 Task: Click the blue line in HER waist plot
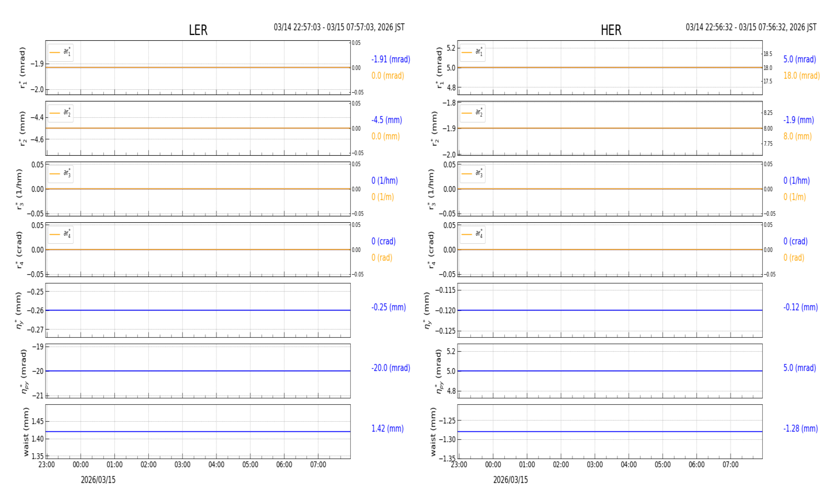point(610,432)
